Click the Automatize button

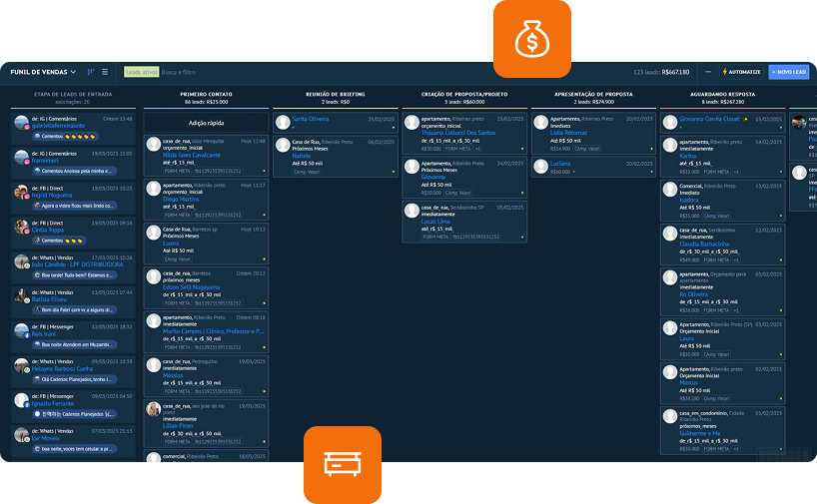pos(741,72)
